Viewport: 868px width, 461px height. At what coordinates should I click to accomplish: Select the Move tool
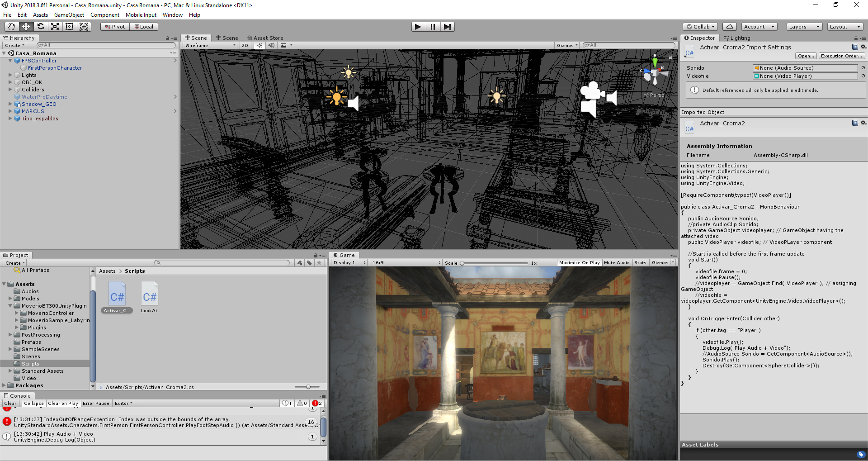tap(26, 27)
